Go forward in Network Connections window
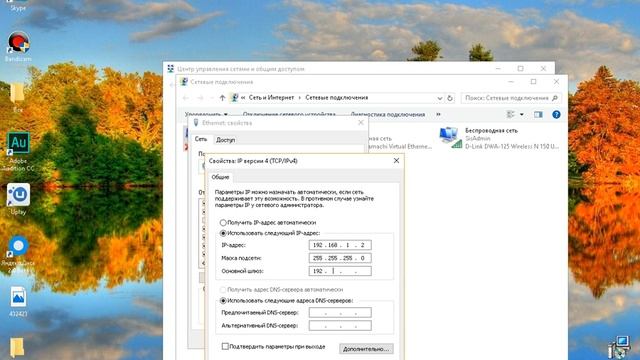Screen dimensions: 640x360 [x=200, y=98]
